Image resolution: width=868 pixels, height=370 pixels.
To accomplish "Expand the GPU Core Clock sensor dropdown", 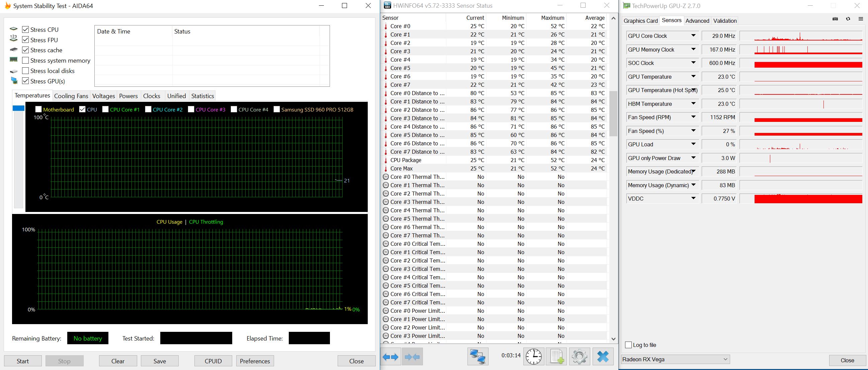I will coord(693,36).
